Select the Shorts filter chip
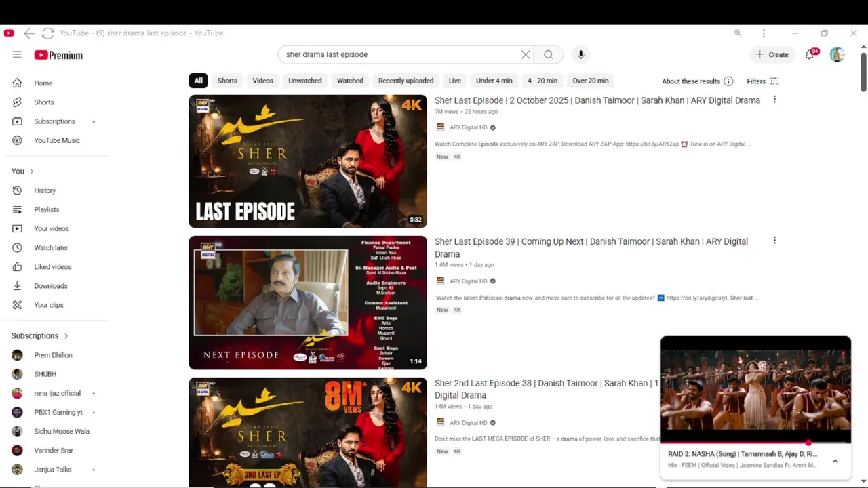 (227, 81)
